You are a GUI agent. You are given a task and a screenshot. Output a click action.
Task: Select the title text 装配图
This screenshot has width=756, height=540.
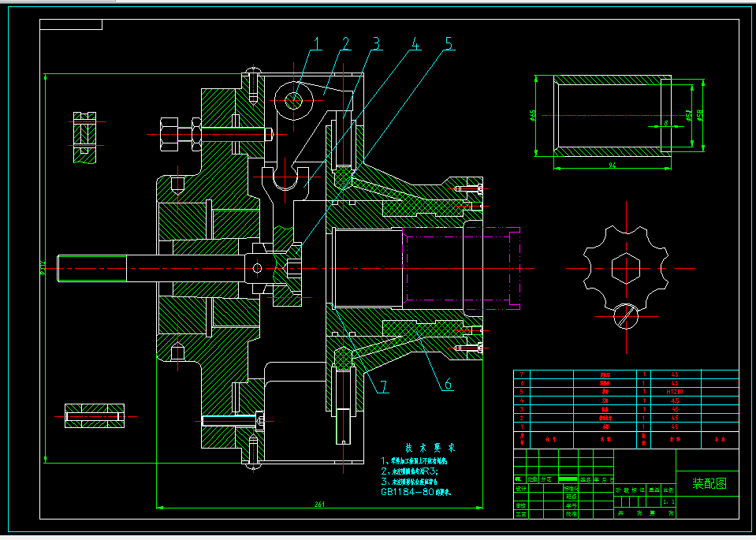pos(709,483)
